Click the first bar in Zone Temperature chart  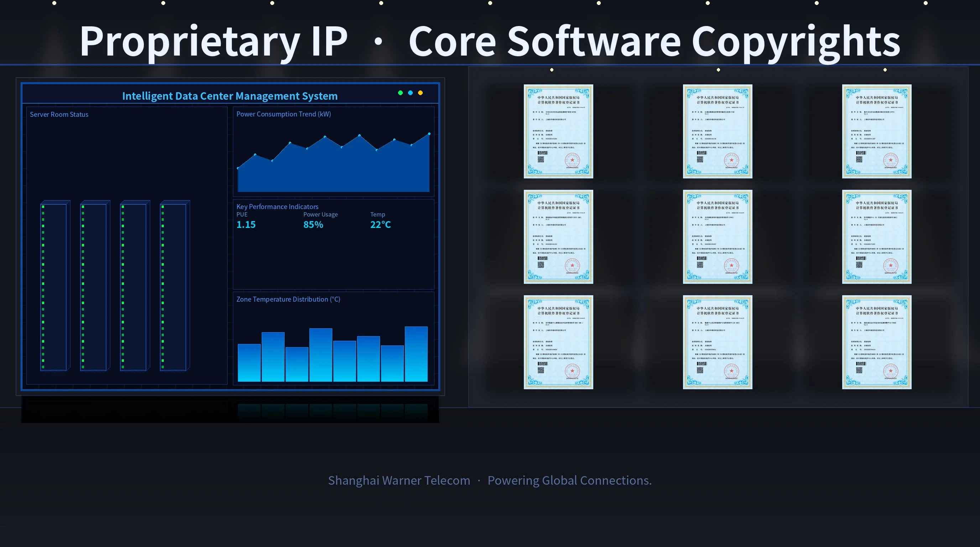coord(249,363)
